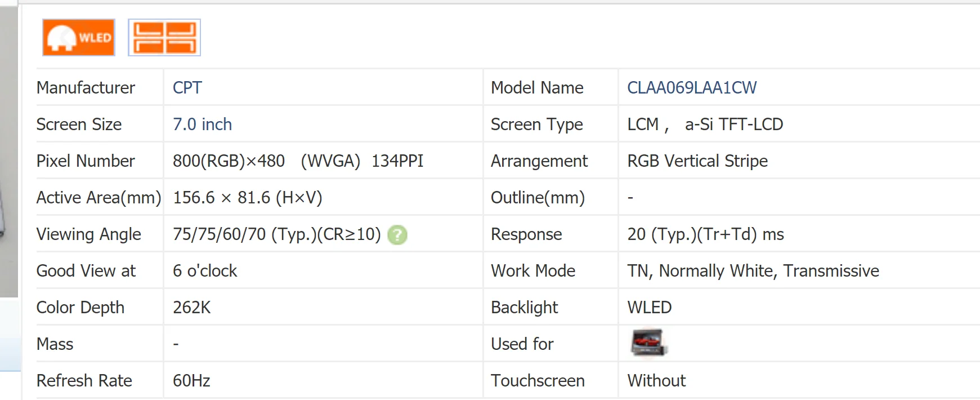Click the Without touchscreen value
Screen dimensions: 980x400
[x=656, y=381]
